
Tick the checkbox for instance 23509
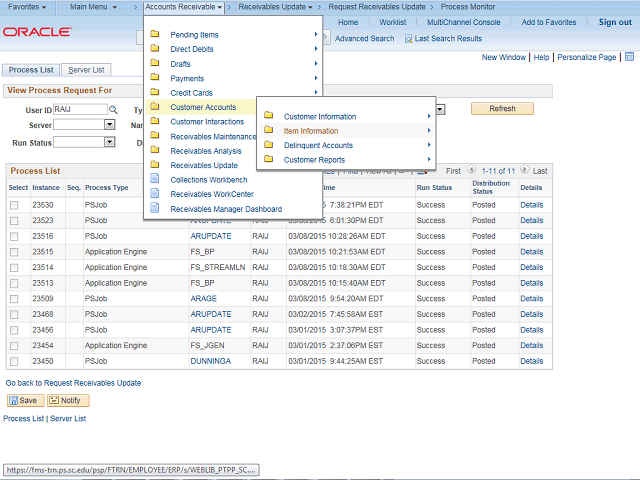click(x=14, y=299)
